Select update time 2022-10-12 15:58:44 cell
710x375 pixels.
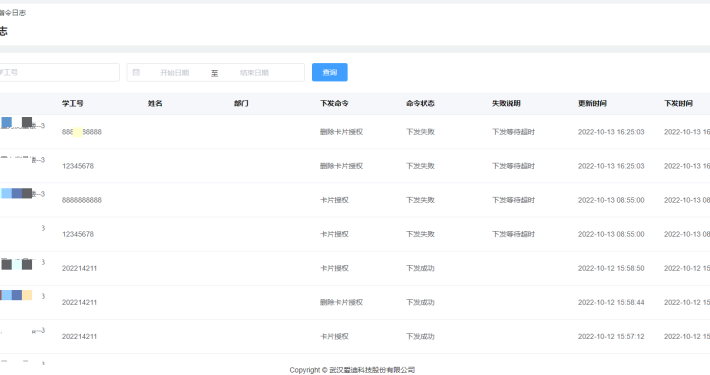[611, 302]
